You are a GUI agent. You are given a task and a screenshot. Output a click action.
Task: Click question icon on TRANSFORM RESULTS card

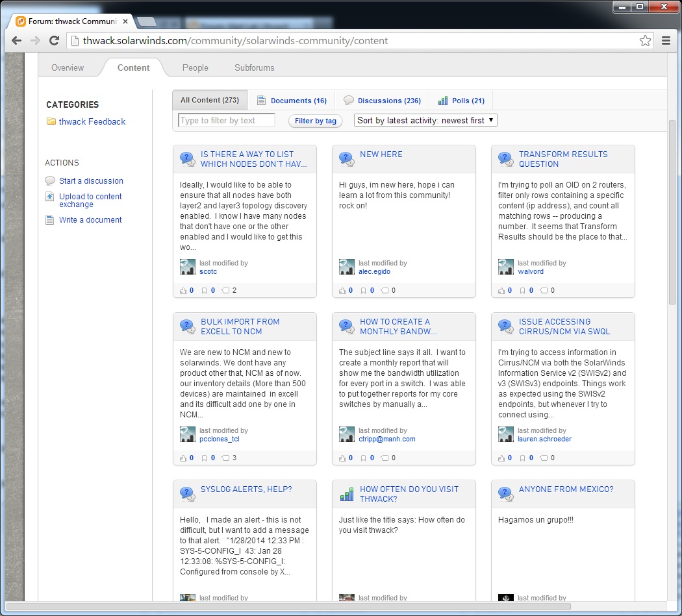pos(506,159)
